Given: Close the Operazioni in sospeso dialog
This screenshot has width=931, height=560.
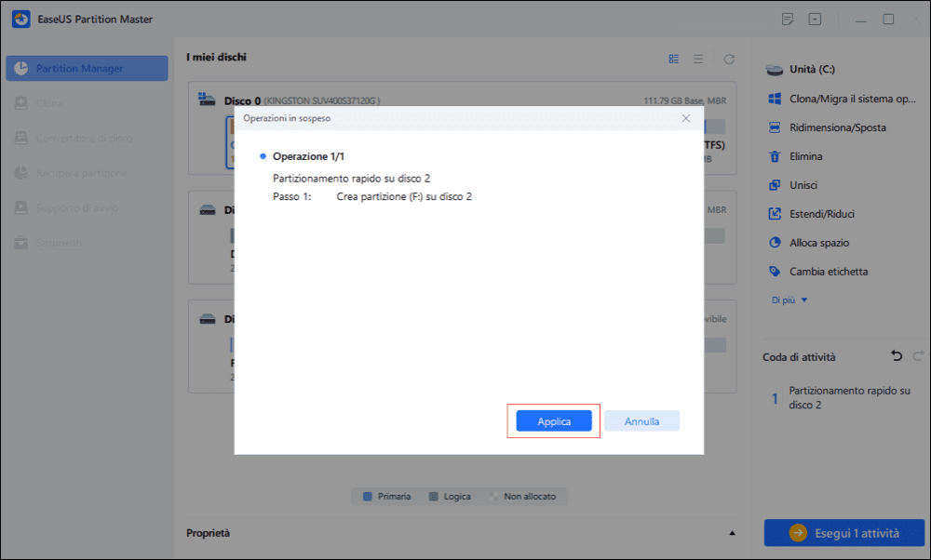Looking at the screenshot, I should [x=686, y=118].
